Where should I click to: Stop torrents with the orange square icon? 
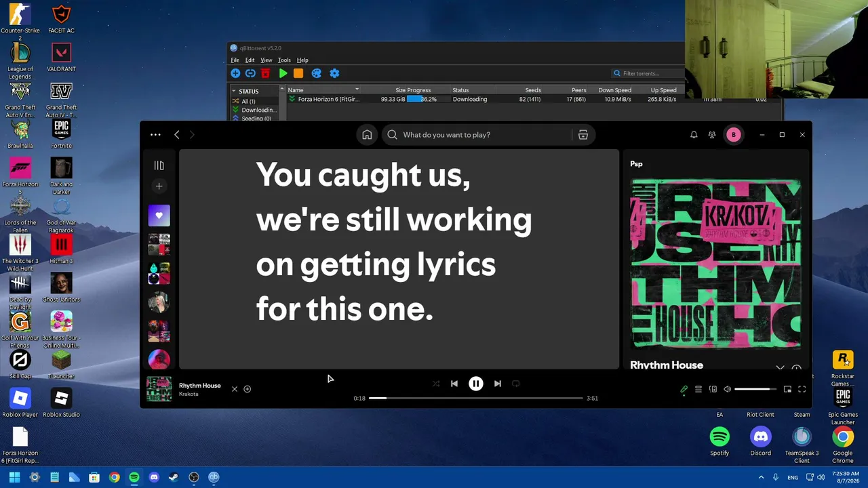[298, 73]
